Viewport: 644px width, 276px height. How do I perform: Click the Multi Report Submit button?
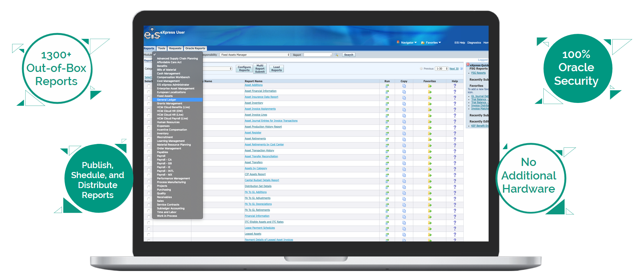click(260, 69)
